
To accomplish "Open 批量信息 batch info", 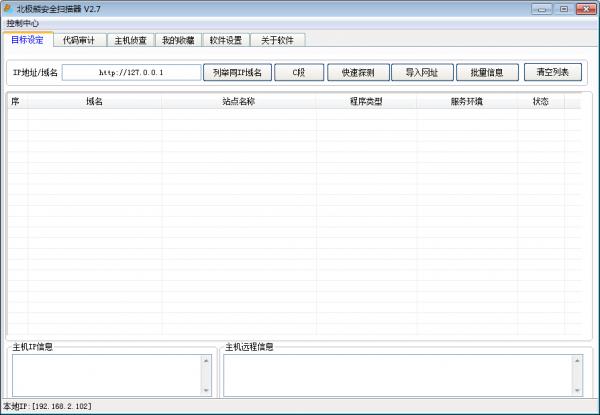I will (486, 72).
